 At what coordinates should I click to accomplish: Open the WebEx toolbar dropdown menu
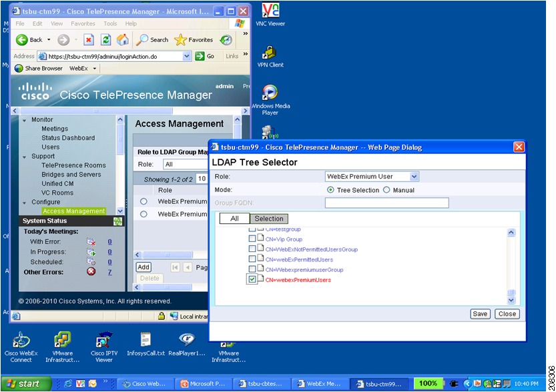click(95, 69)
